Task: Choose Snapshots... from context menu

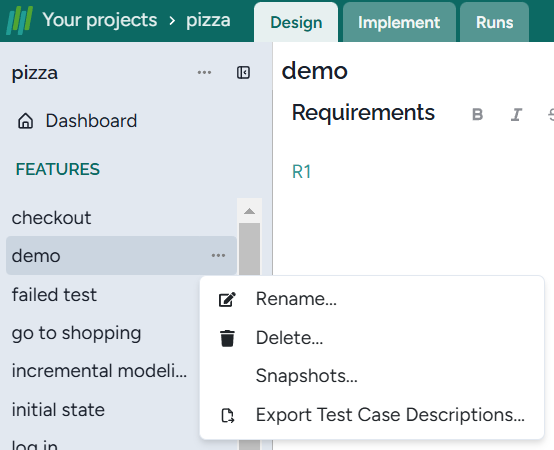Action: click(307, 375)
